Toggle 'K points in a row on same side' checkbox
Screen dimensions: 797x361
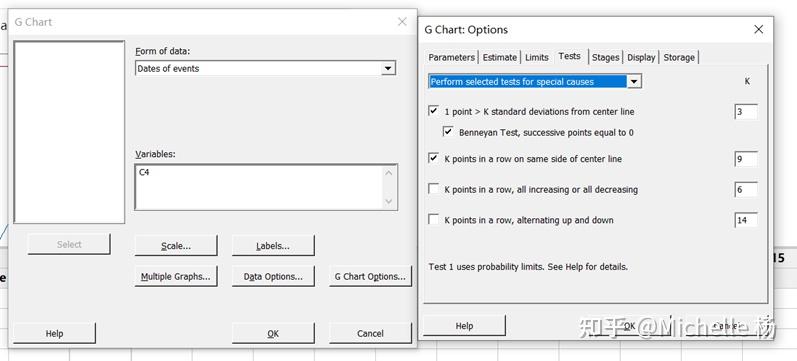click(434, 158)
